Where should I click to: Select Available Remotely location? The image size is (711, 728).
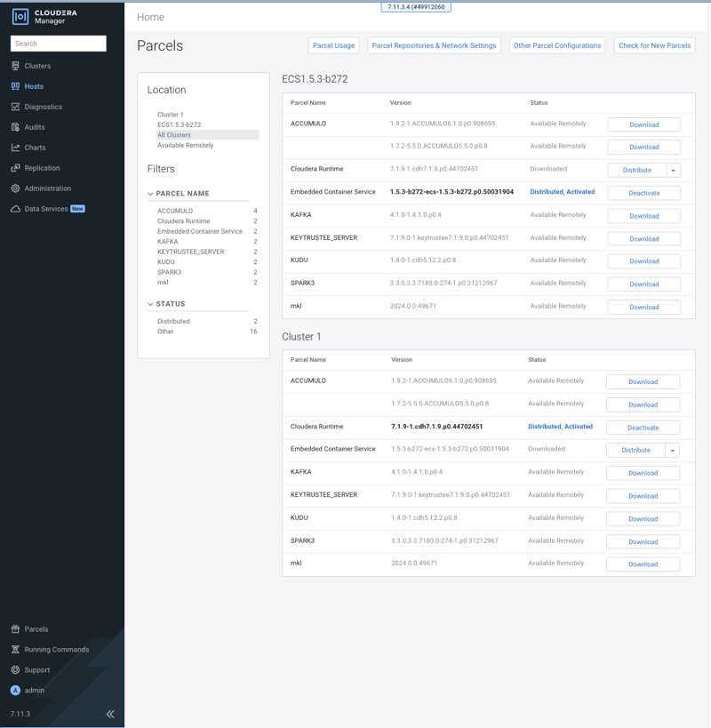[x=185, y=145]
